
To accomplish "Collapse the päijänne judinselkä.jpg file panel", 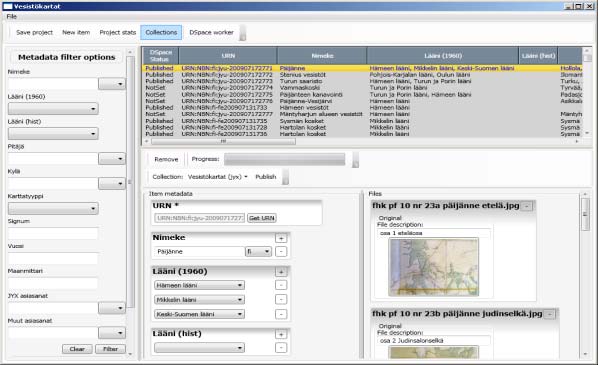I will tap(550, 314).
